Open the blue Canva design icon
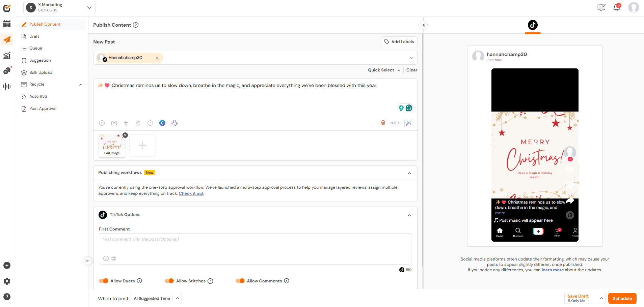Viewport: 644px width, 307px height. (x=162, y=123)
